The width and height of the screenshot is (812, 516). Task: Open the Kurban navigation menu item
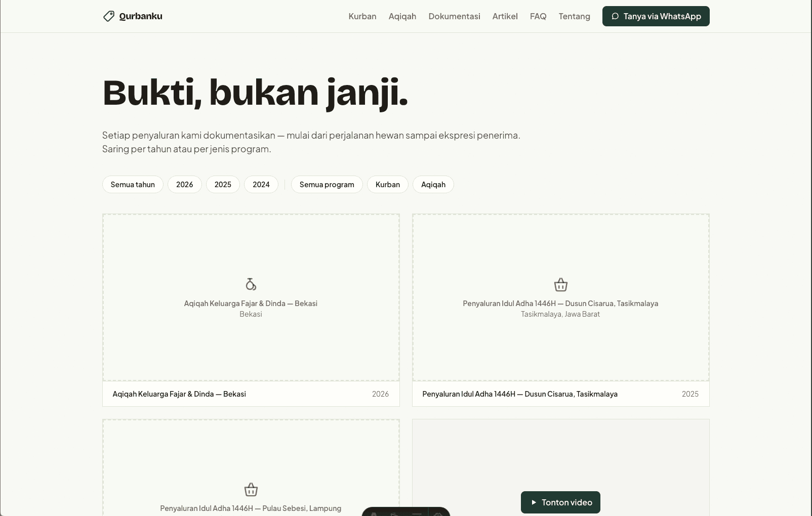coord(362,16)
